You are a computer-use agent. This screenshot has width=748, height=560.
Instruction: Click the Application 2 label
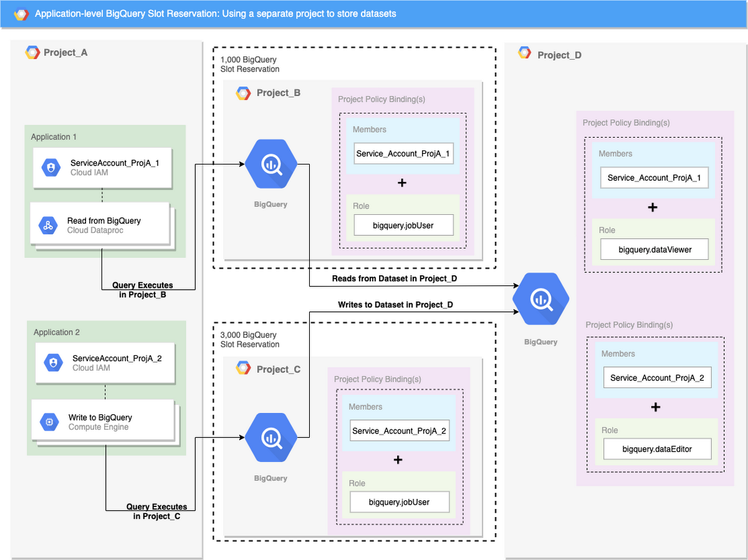point(57,333)
